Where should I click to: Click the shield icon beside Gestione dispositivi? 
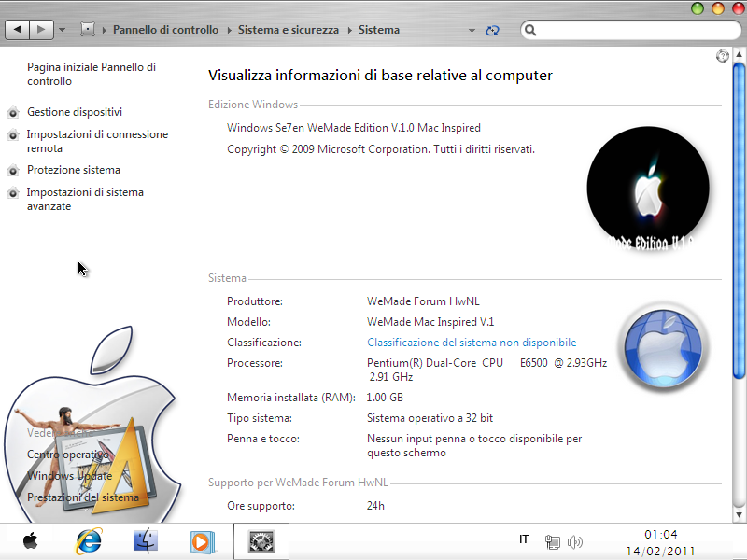13,112
